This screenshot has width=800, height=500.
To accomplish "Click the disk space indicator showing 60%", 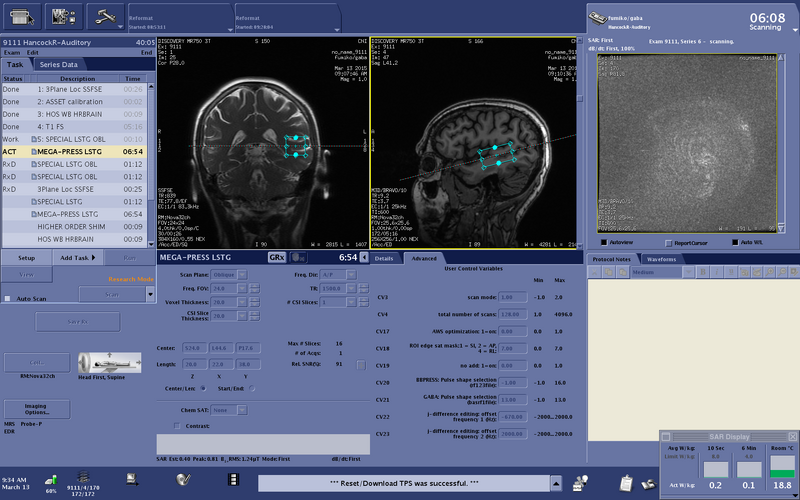I will pyautogui.click(x=51, y=483).
